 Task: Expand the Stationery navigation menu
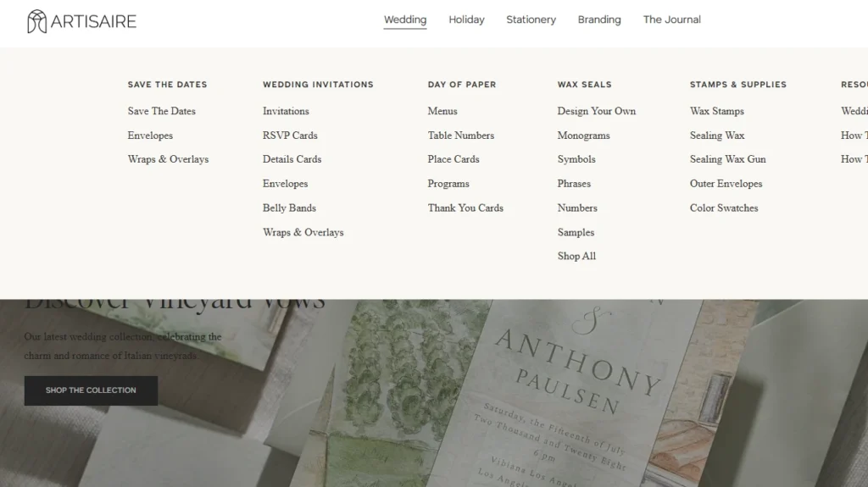pos(531,19)
